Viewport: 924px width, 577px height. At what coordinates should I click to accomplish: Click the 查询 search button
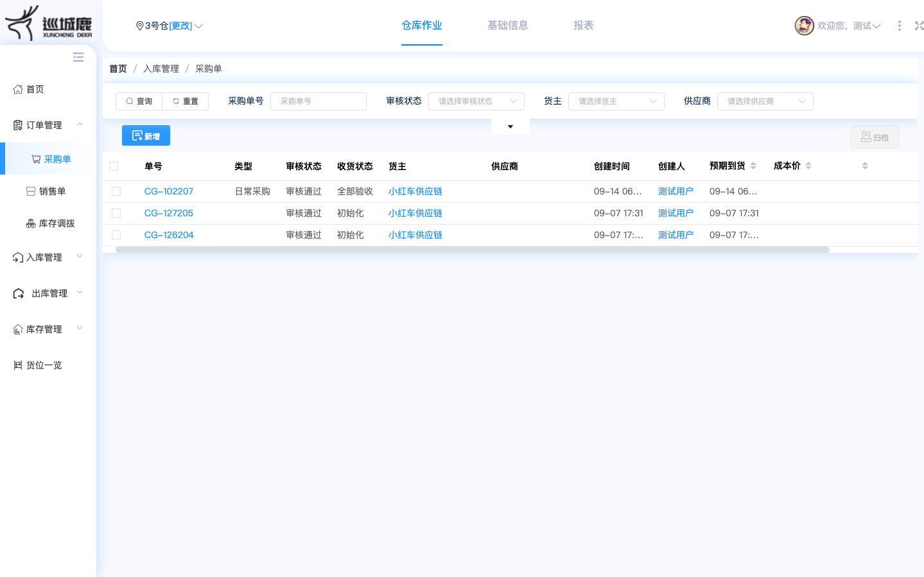point(139,101)
